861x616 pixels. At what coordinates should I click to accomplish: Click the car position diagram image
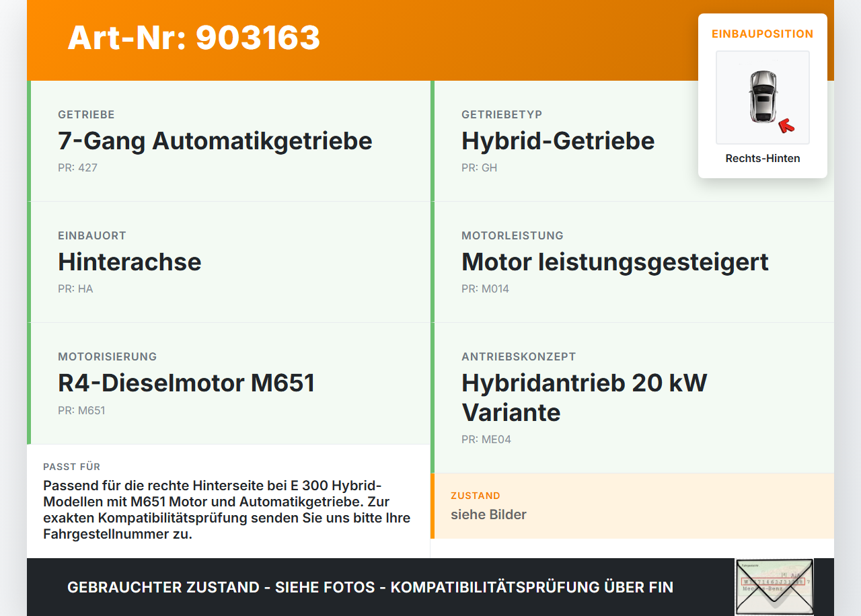(763, 98)
